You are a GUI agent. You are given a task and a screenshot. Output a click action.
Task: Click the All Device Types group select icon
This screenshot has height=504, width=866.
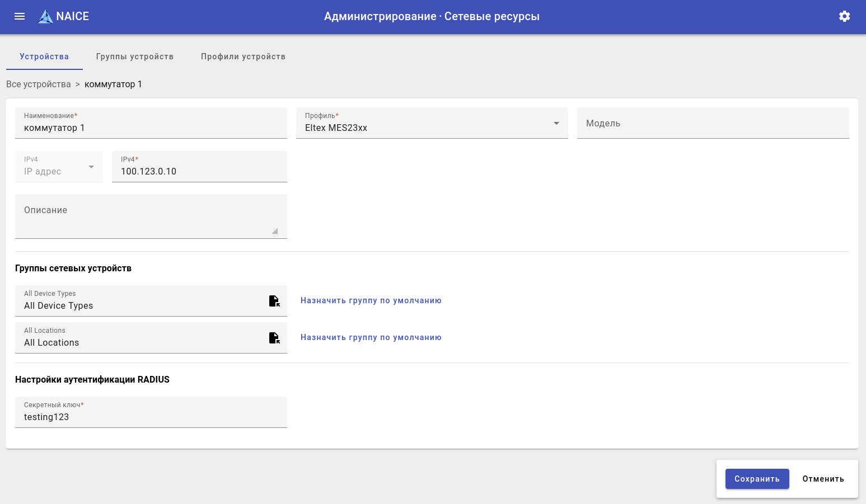[274, 301]
